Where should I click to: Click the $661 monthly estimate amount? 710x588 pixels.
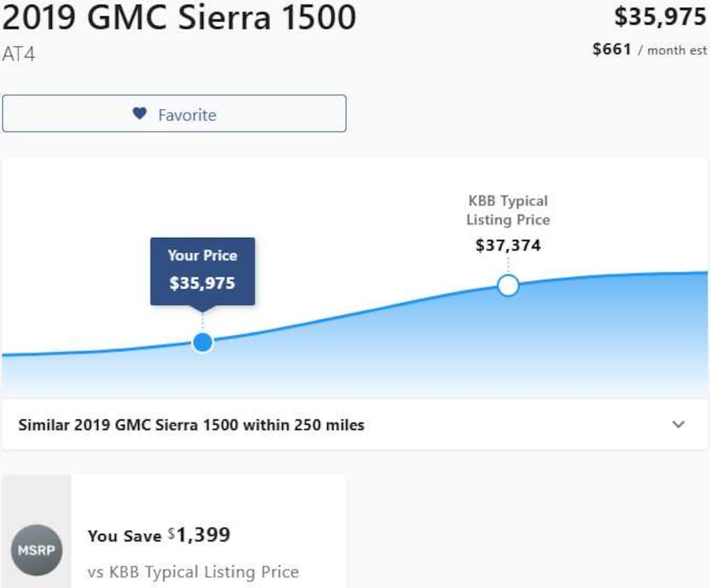point(612,49)
